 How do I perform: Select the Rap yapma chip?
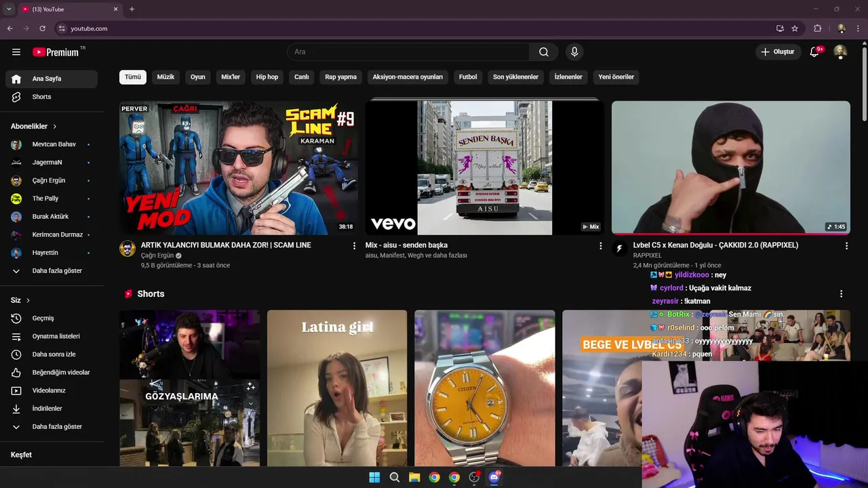coord(341,77)
